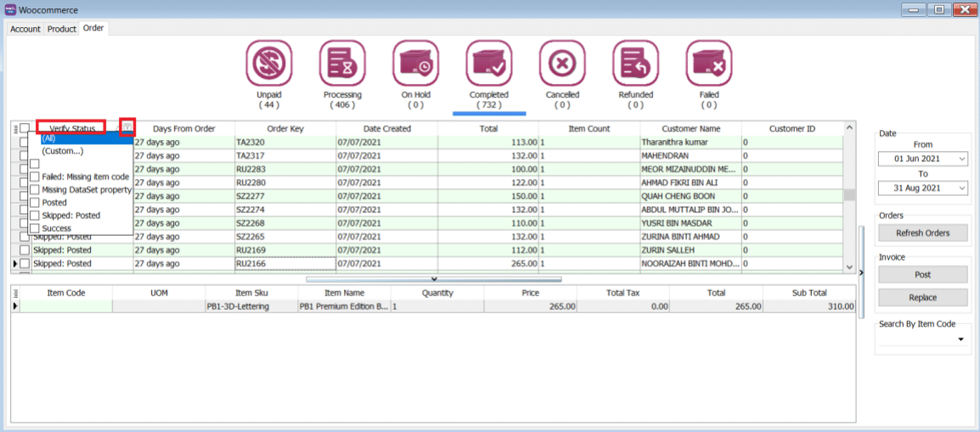Click the Unpaid orders status icon
This screenshot has height=432, width=980.
click(269, 64)
